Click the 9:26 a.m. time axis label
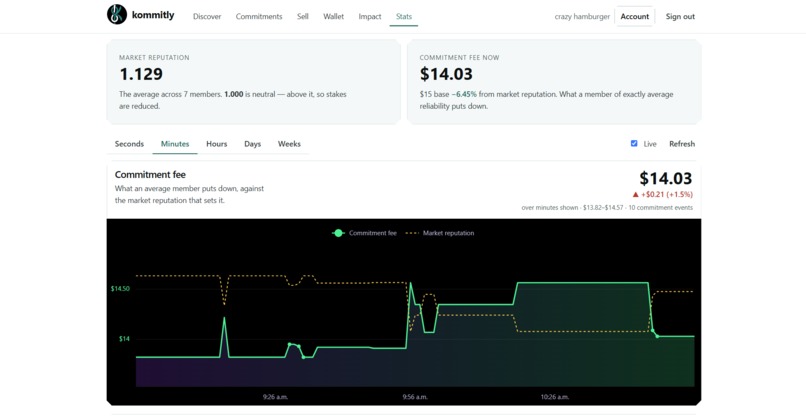This screenshot has width=806, height=417. coord(275,397)
